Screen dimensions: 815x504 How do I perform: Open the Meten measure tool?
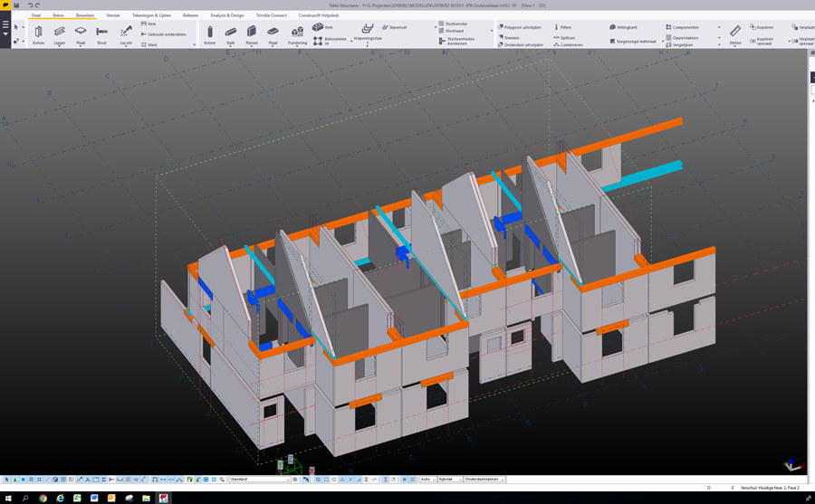pyautogui.click(x=735, y=34)
